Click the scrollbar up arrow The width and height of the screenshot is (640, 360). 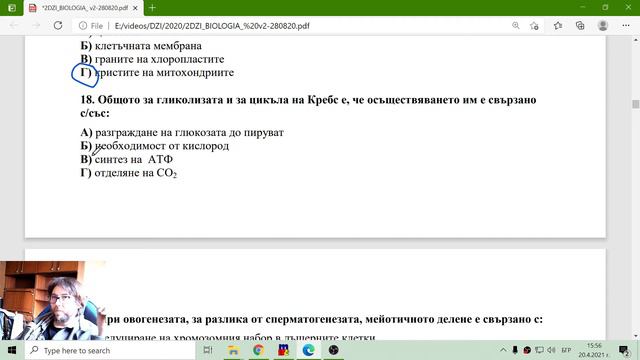click(636, 40)
